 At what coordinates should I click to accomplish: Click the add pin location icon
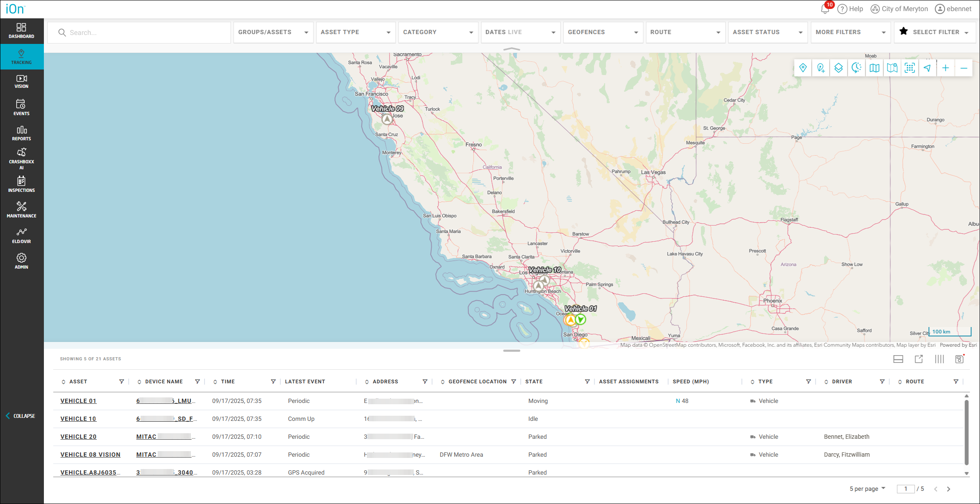click(821, 68)
